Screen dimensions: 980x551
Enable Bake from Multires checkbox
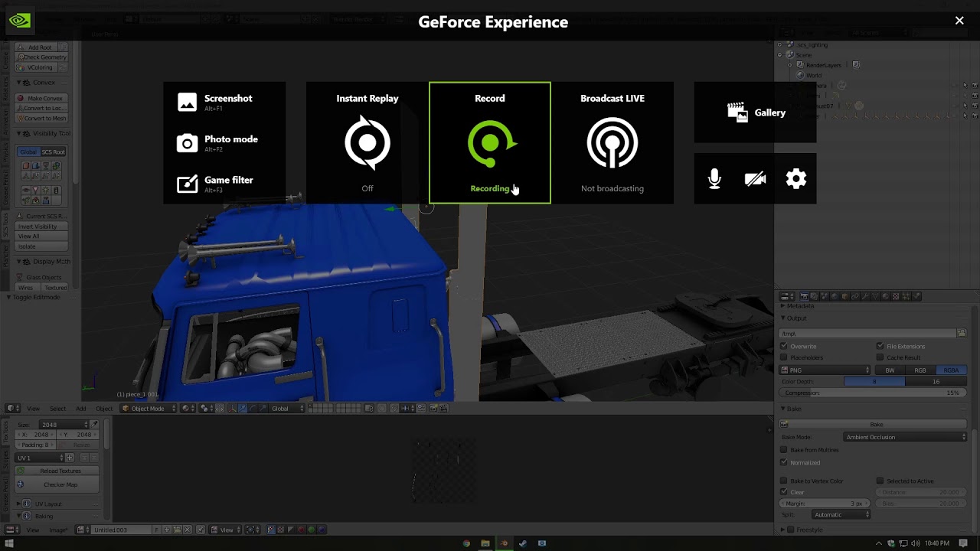click(x=784, y=450)
